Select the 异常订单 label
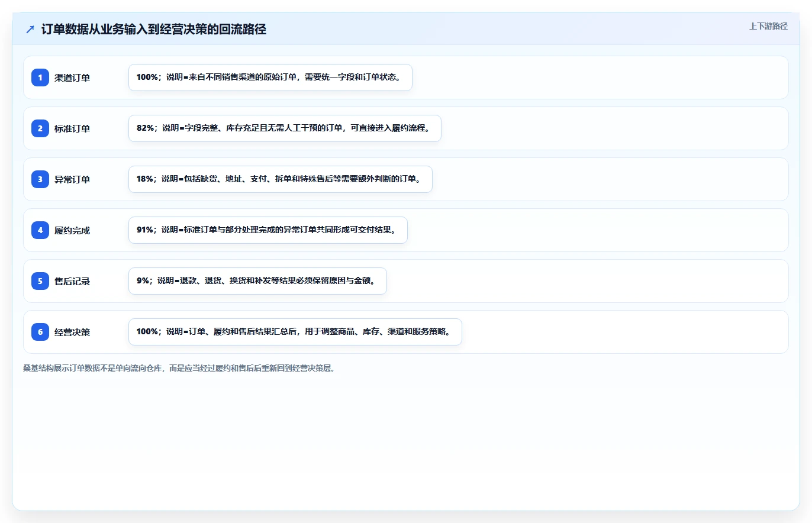Viewport: 812px width, 523px height. (x=72, y=179)
